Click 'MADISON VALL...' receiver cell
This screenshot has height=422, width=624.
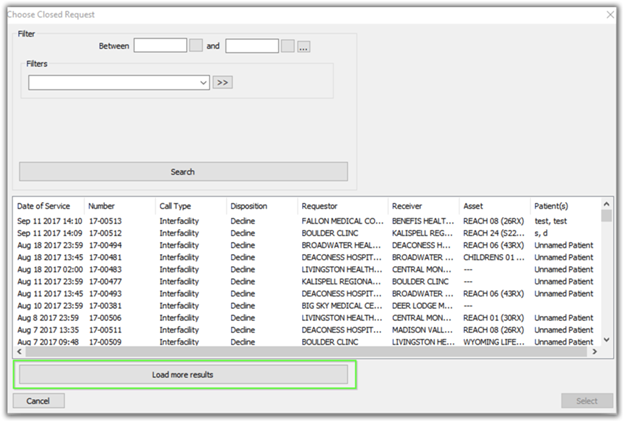click(x=422, y=330)
